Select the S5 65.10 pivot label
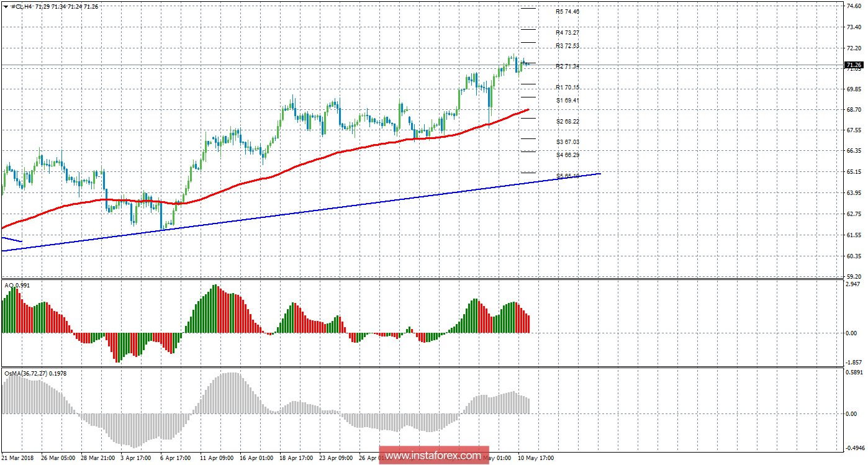The width and height of the screenshot is (868, 465). 567,176
